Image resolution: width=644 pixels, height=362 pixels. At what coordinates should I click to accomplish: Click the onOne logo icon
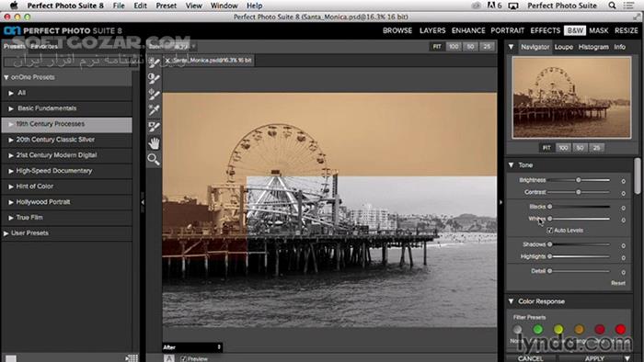click(x=12, y=30)
